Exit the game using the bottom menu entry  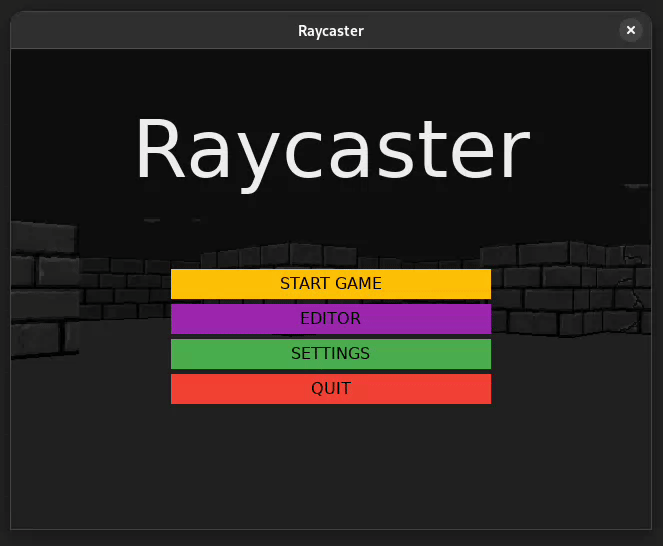pos(330,389)
